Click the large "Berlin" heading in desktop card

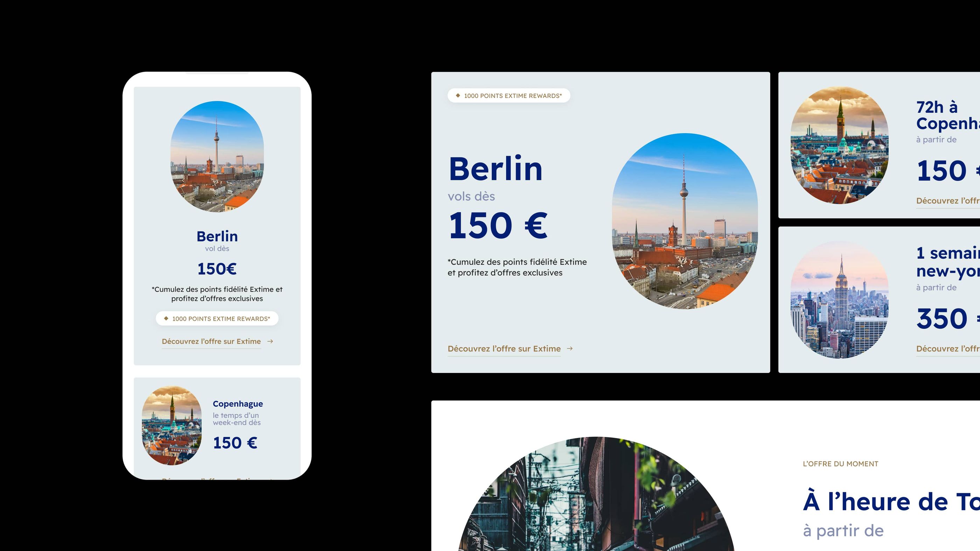coord(496,169)
